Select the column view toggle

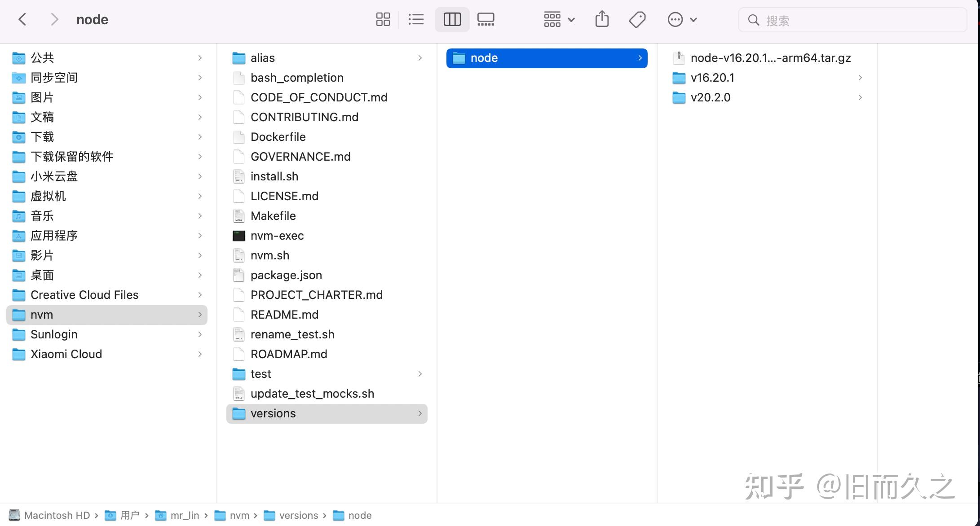tap(452, 19)
